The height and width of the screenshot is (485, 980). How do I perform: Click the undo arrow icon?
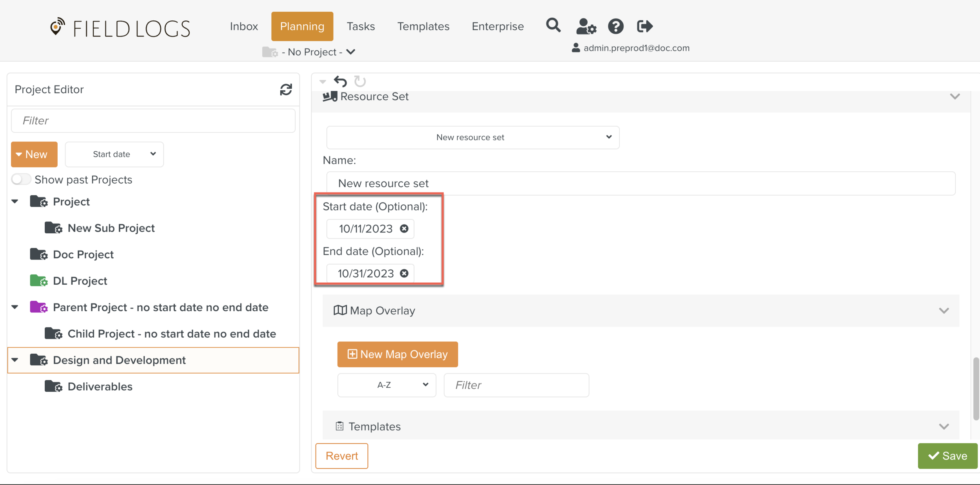[340, 81]
